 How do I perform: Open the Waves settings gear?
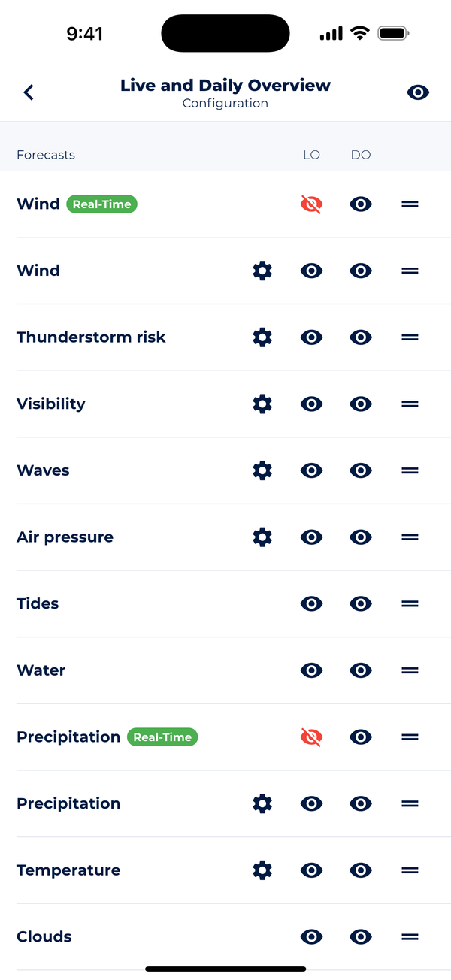262,470
